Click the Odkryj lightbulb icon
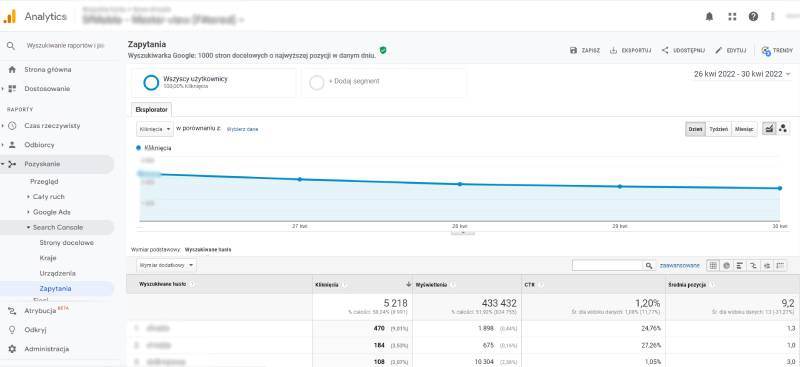 [12, 330]
